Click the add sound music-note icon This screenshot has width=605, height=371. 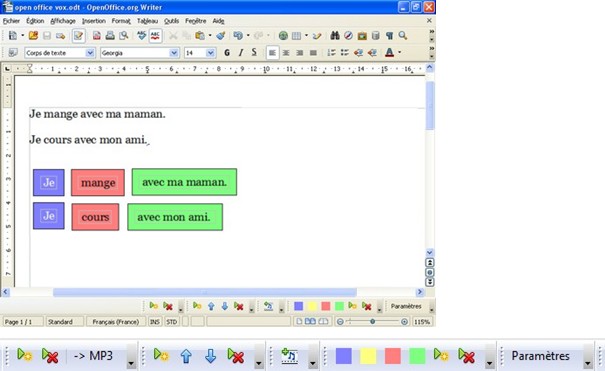pyautogui.click(x=289, y=356)
